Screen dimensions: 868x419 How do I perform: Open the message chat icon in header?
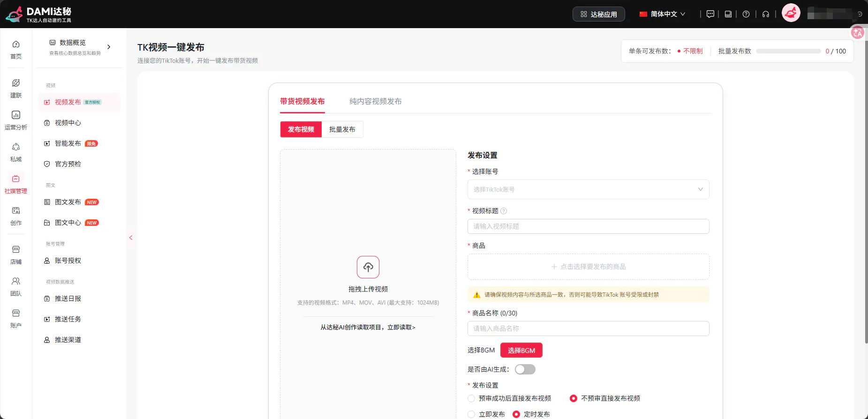(710, 14)
